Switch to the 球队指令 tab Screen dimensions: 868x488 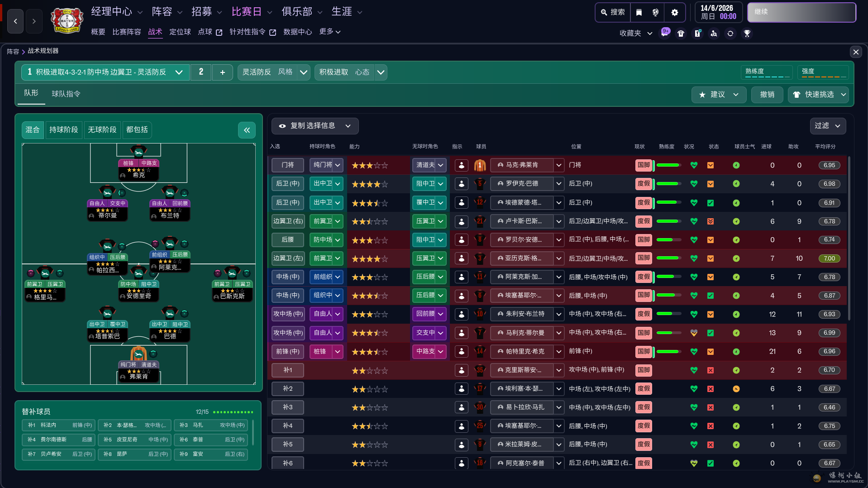[x=66, y=94]
